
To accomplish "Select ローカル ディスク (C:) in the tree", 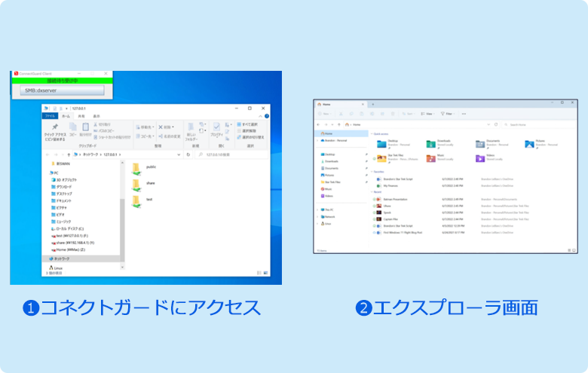I will [x=67, y=228].
